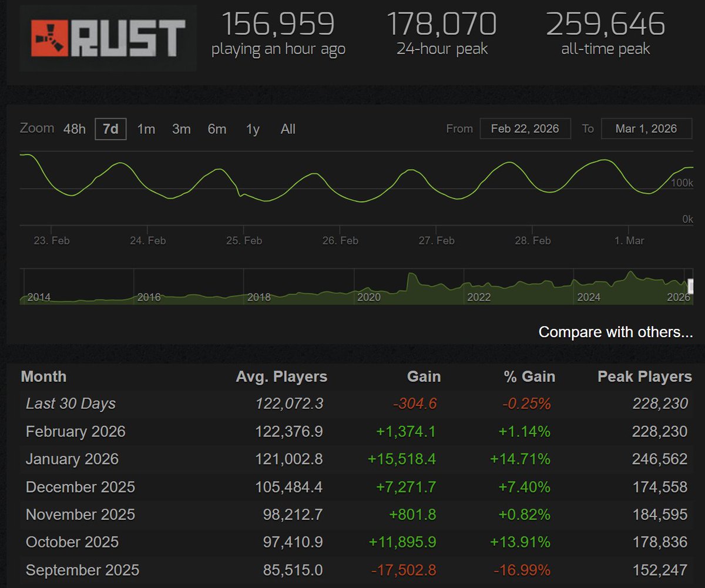Click the 100k axis label

[x=682, y=183]
